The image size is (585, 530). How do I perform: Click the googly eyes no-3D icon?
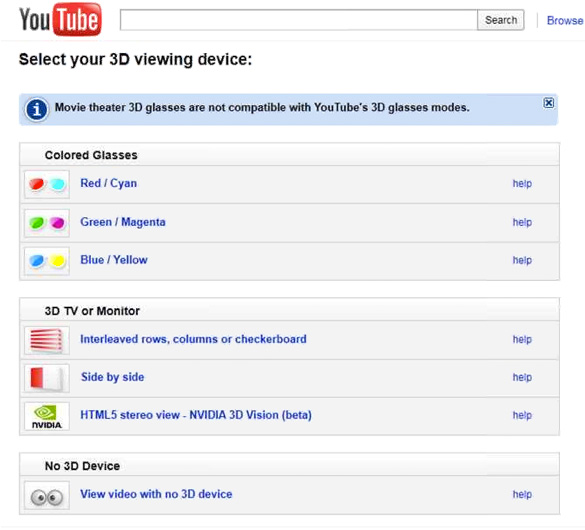pyautogui.click(x=47, y=496)
